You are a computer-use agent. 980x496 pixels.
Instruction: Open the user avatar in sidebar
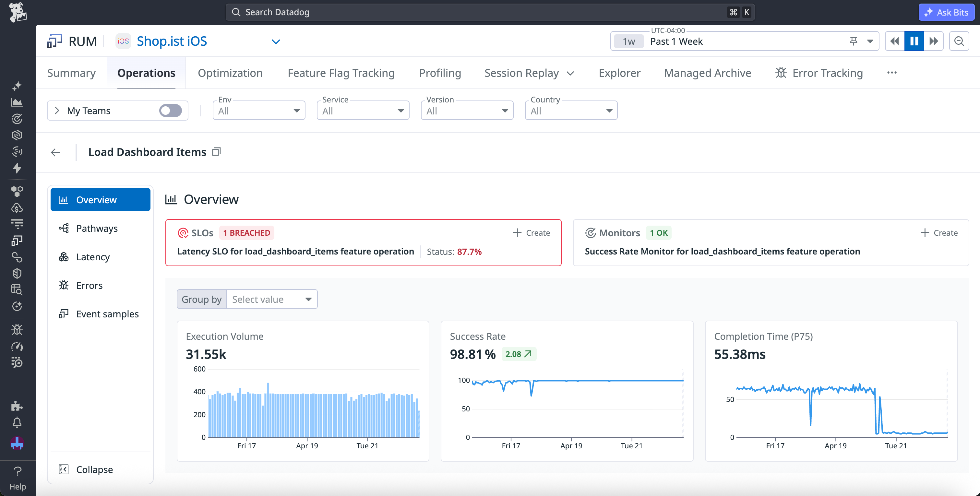click(x=17, y=443)
